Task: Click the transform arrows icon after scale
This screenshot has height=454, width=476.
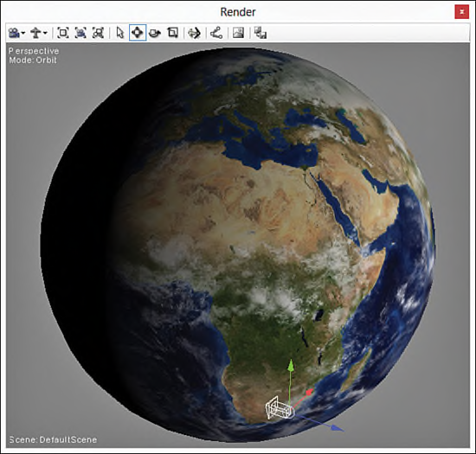Action: point(194,33)
